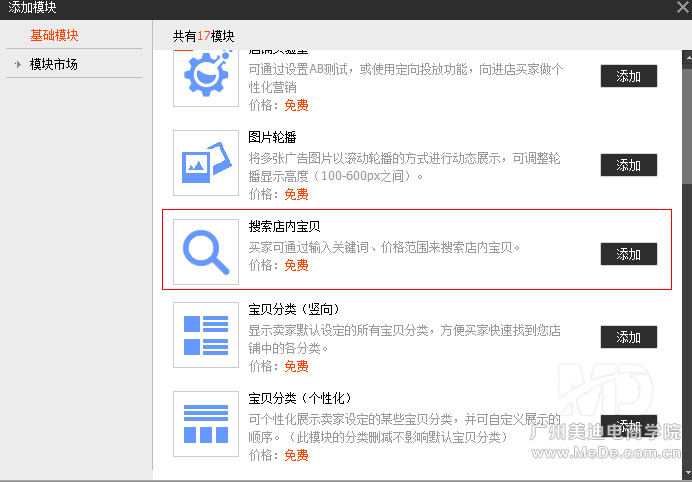Add the 图片轮播 module
The height and width of the screenshot is (482, 692).
628,165
